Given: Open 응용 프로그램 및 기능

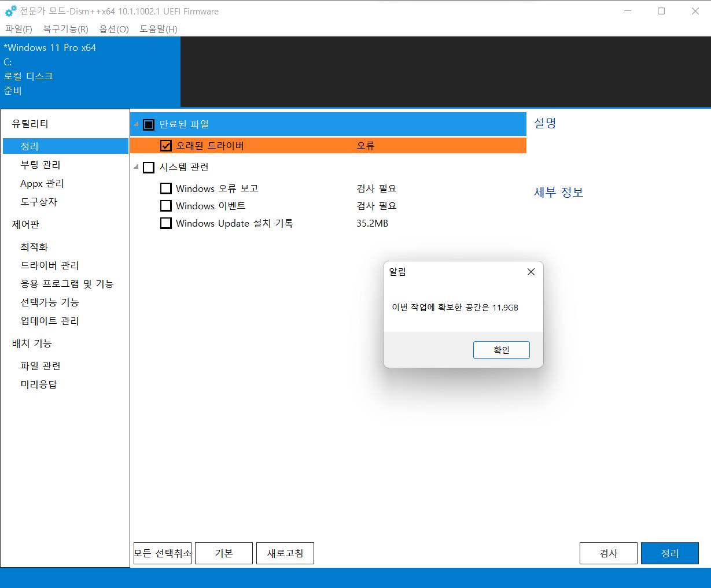Looking at the screenshot, I should 67,284.
